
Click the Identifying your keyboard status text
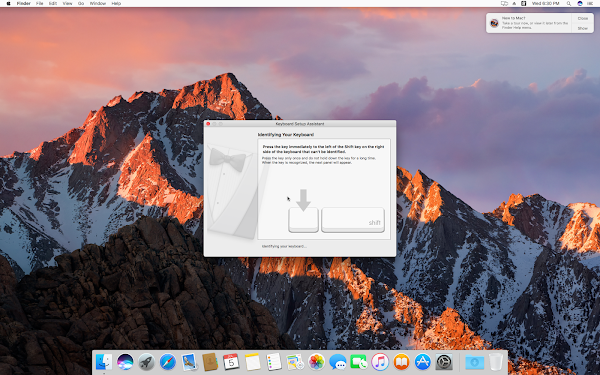click(x=284, y=246)
